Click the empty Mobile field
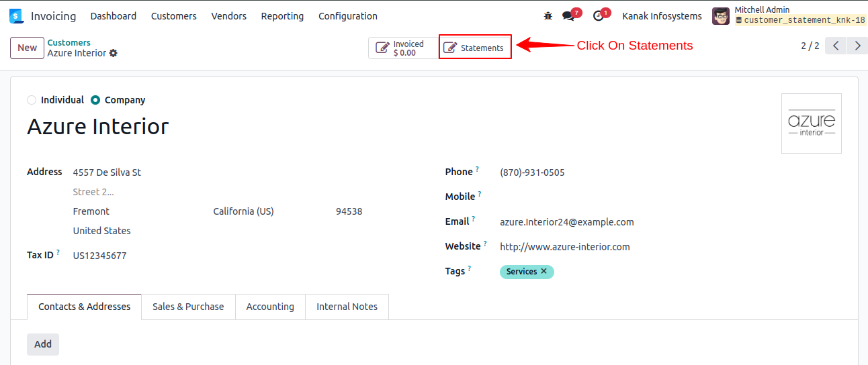This screenshot has width=868, height=365. click(670, 197)
